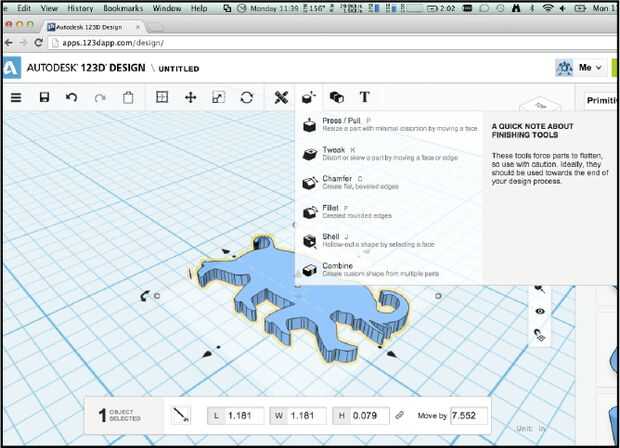Choose Shell from the menu

[389, 240]
